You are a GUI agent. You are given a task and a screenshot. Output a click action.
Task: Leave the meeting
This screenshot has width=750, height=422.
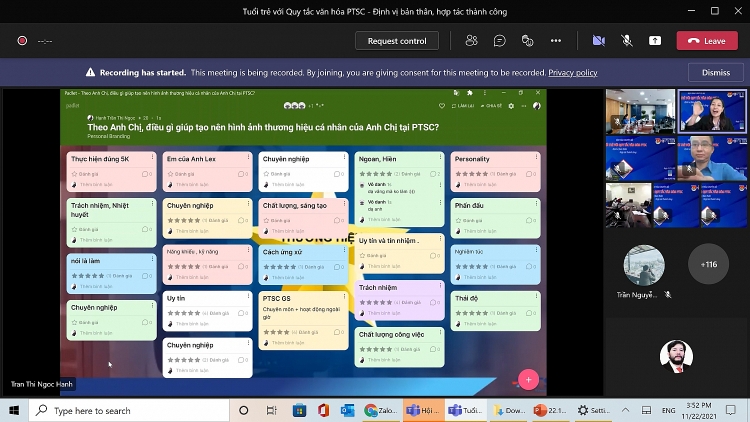pyautogui.click(x=707, y=41)
